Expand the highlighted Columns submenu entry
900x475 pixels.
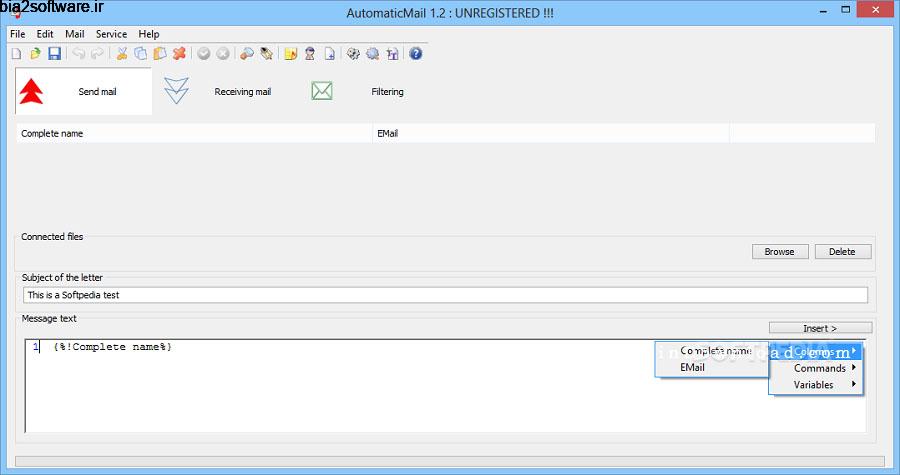(815, 351)
